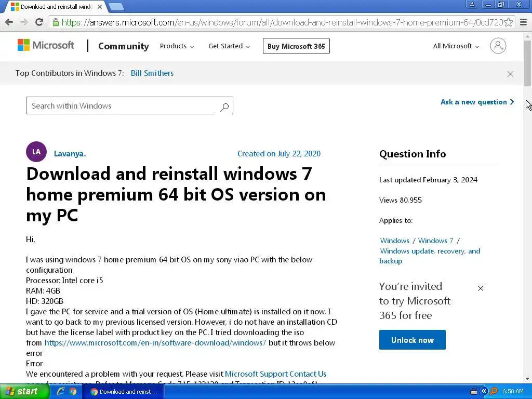Launch Chrome from quick launch

pyautogui.click(x=73, y=392)
